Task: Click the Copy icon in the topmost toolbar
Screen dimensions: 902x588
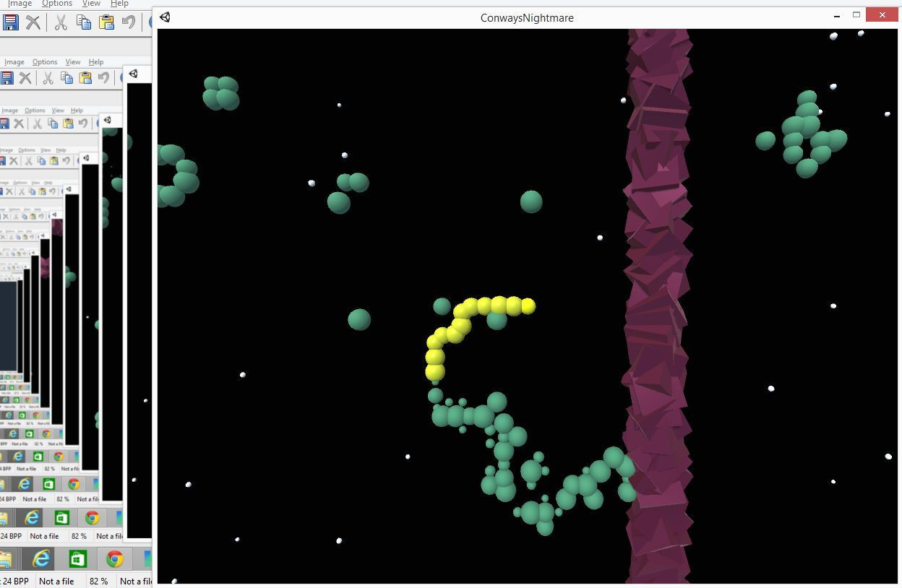Action: tap(84, 22)
